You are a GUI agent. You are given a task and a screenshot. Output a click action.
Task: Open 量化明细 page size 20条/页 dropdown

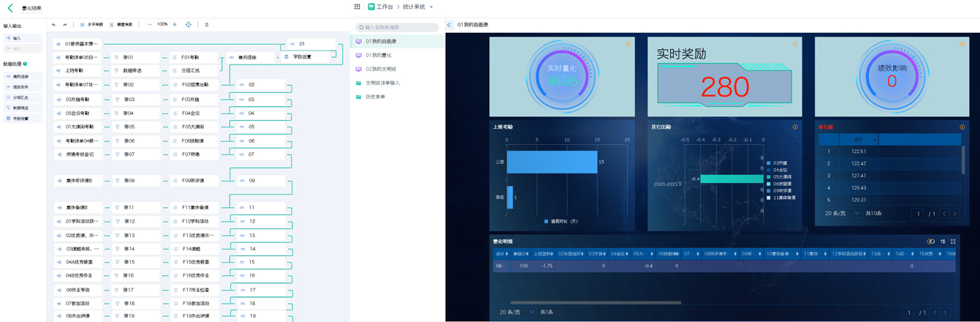click(x=517, y=312)
